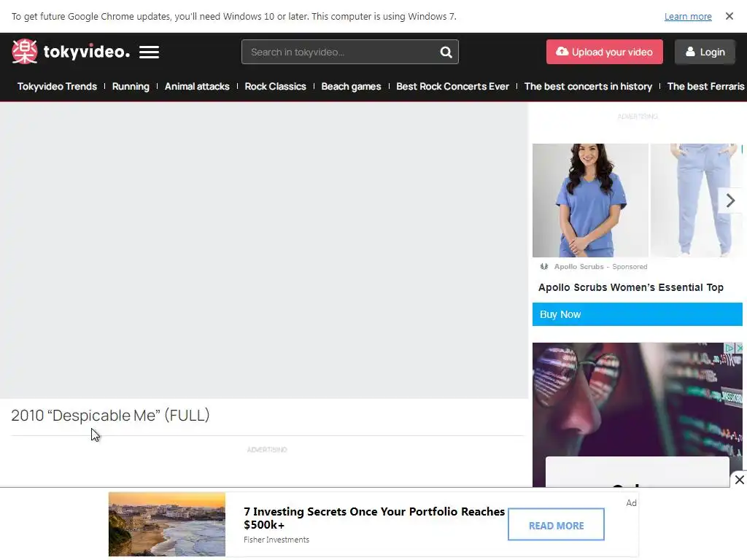The width and height of the screenshot is (747, 560).
Task: Open Apollo Scrubs Women's Essential Top title
Action: [631, 287]
